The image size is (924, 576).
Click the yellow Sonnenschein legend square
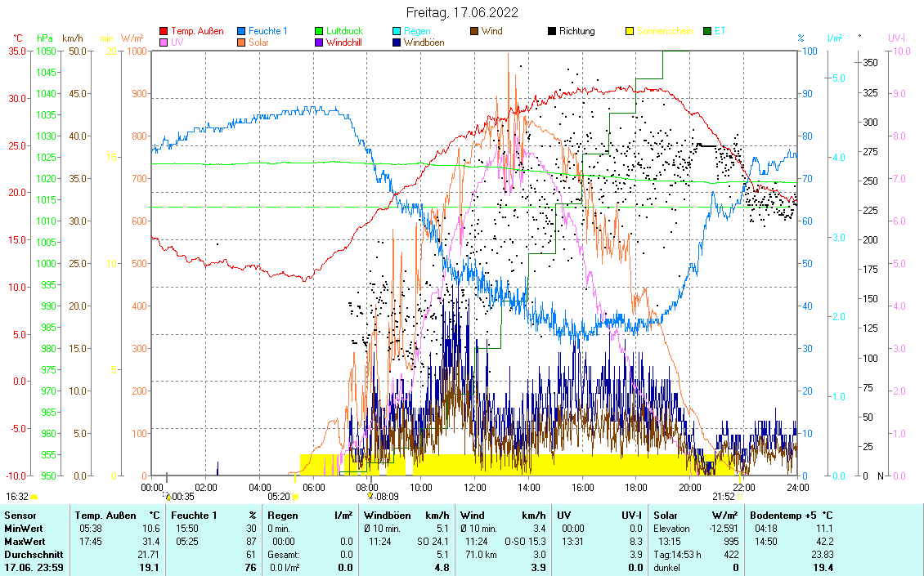point(630,31)
